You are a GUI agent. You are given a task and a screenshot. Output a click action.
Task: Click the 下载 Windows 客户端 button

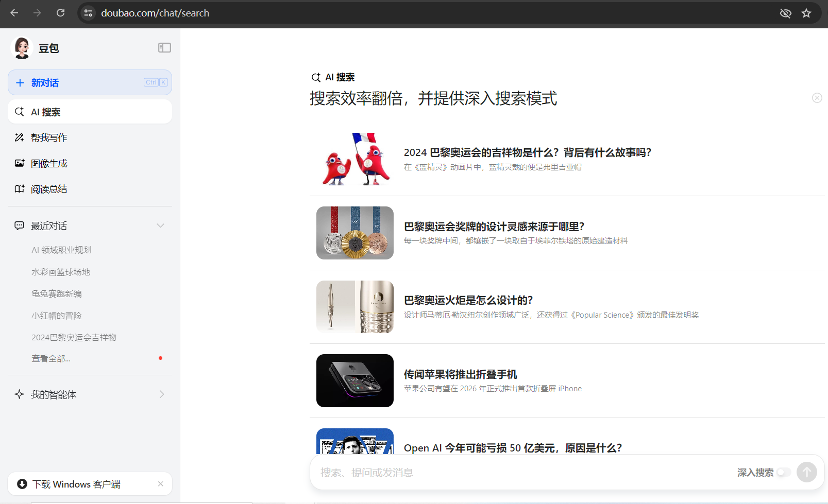point(90,484)
